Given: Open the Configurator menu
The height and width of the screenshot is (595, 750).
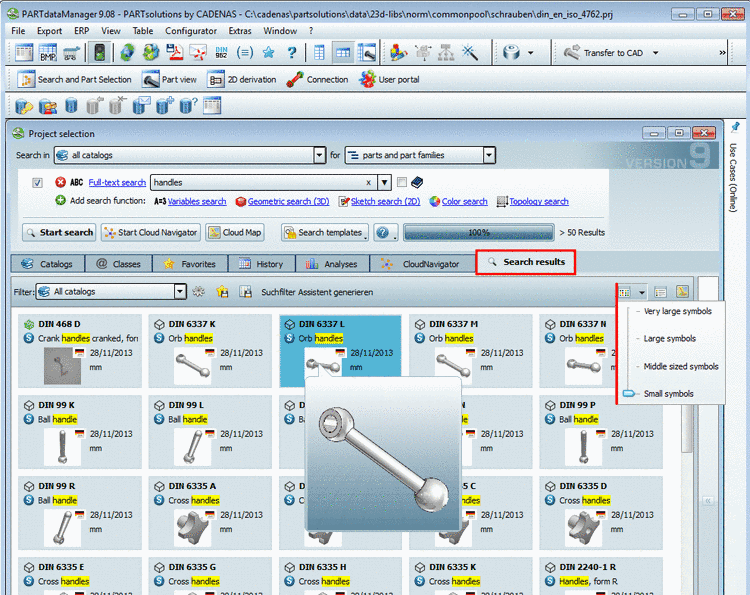Looking at the screenshot, I should point(191,31).
